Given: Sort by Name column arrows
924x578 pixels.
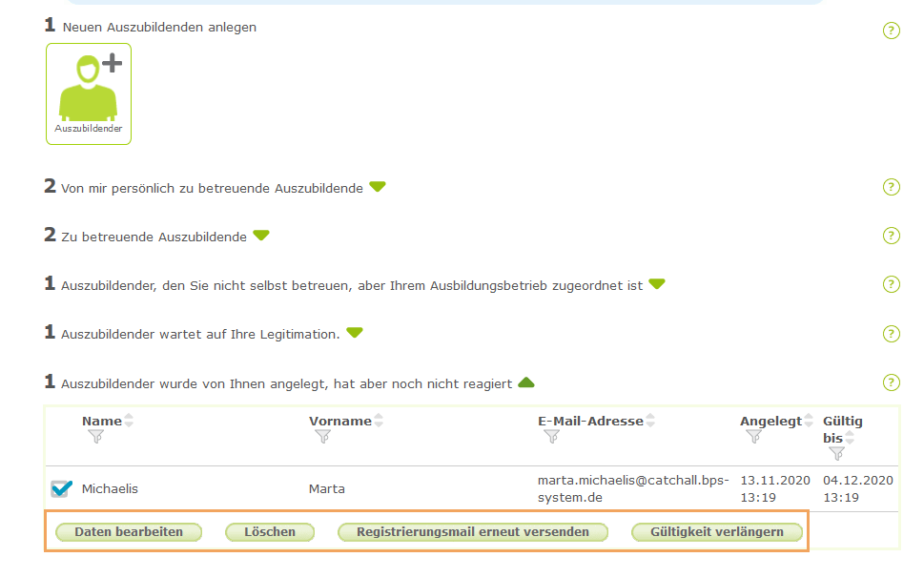Looking at the screenshot, I should [x=129, y=421].
